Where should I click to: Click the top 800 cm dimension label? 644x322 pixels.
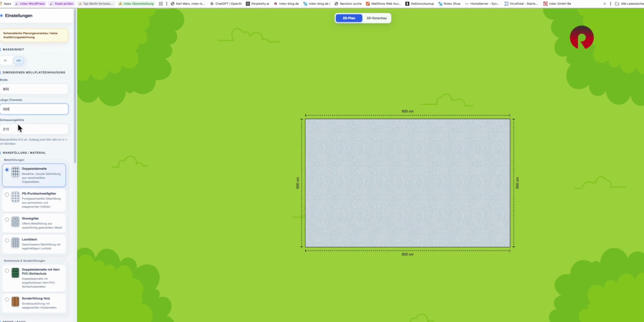pos(408,111)
